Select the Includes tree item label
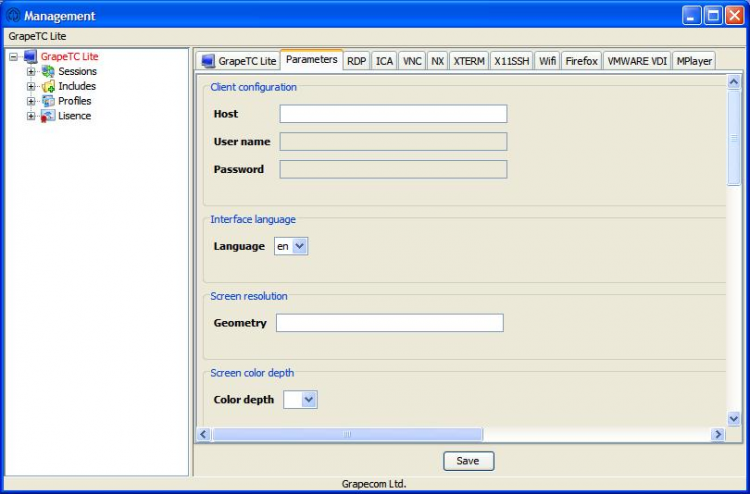Screen dimensions: 750x494 77,86
